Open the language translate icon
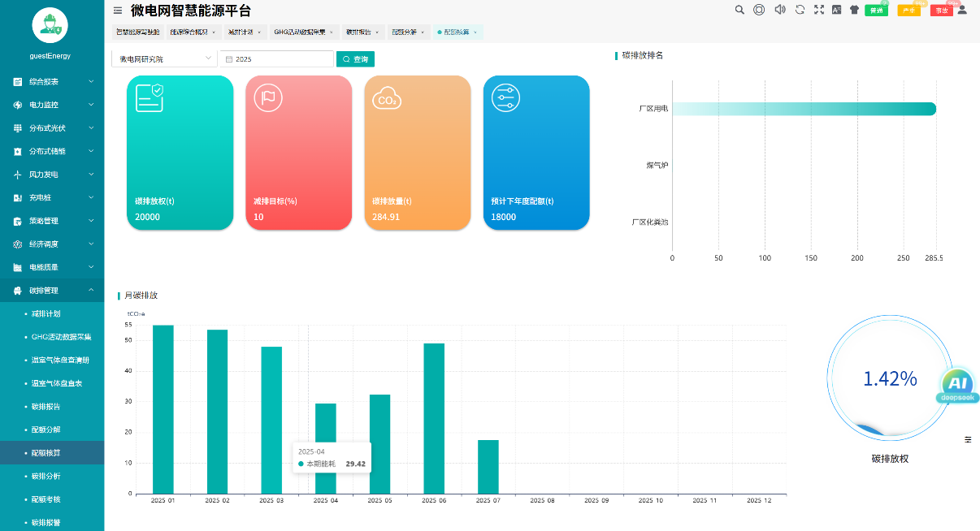Image resolution: width=980 pixels, height=531 pixels. coord(836,10)
